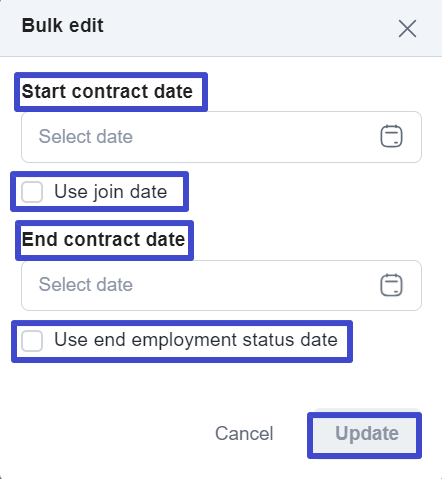The height and width of the screenshot is (479, 442).
Task: Enable the Use join date checkbox
Action: tap(32, 192)
